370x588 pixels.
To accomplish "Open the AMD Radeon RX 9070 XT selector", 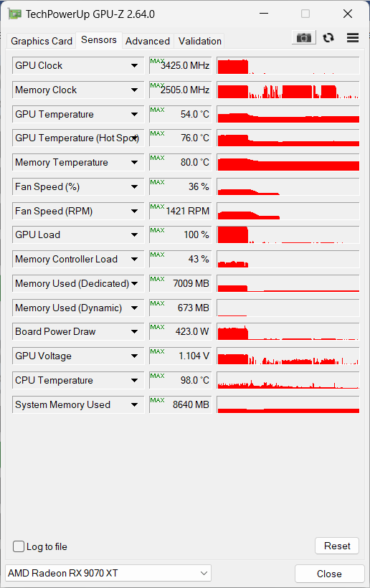I will click(108, 573).
